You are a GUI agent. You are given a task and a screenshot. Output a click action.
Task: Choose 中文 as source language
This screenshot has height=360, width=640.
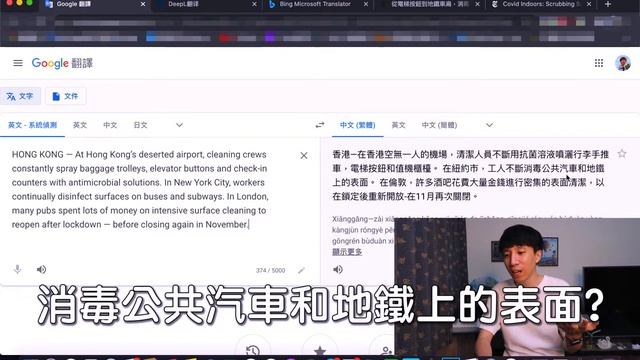click(x=110, y=125)
